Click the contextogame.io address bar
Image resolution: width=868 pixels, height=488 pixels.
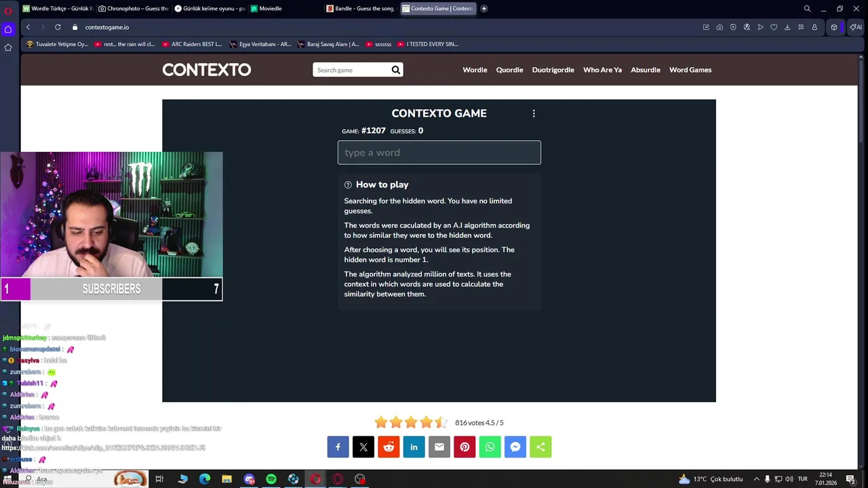click(107, 27)
